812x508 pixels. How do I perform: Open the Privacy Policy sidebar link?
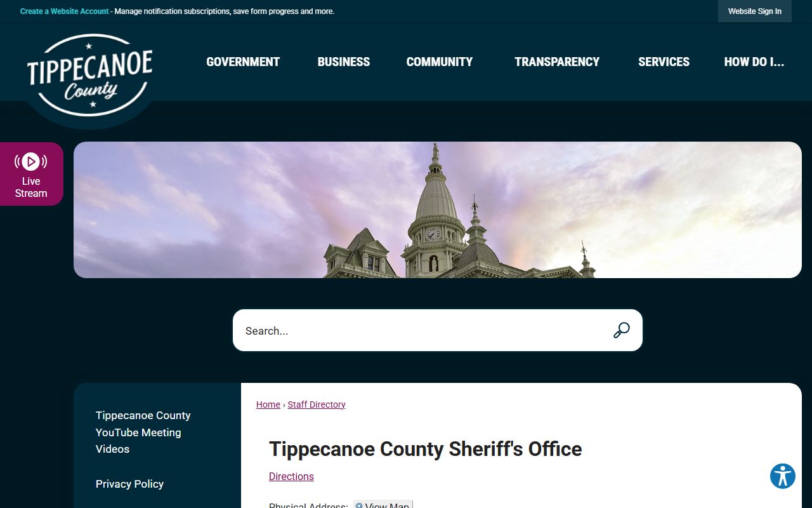click(129, 484)
